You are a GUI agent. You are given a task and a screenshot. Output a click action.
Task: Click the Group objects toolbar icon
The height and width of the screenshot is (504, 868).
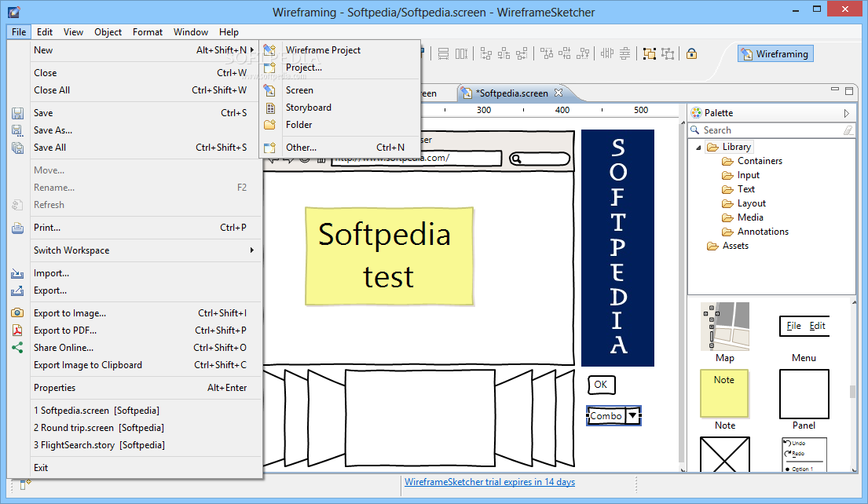pos(650,53)
